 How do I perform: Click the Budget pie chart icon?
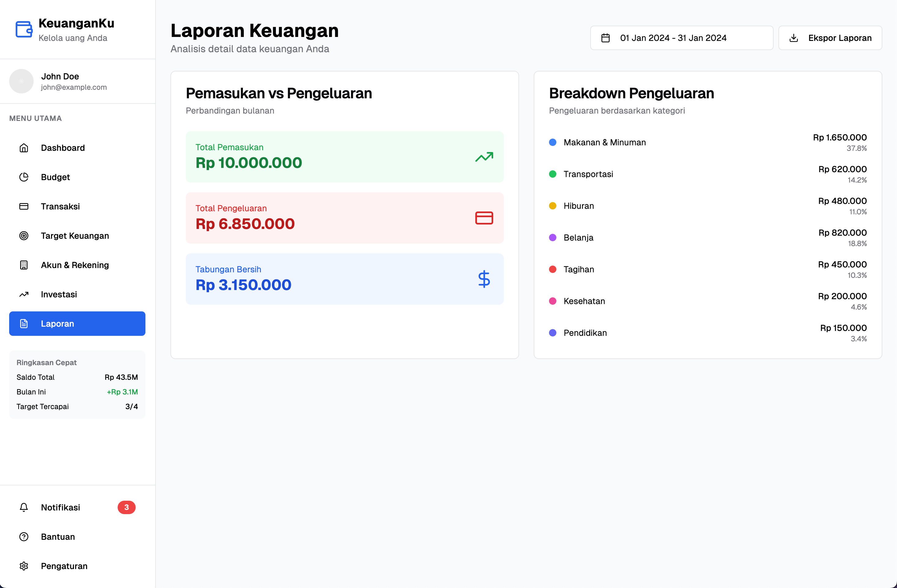click(24, 177)
